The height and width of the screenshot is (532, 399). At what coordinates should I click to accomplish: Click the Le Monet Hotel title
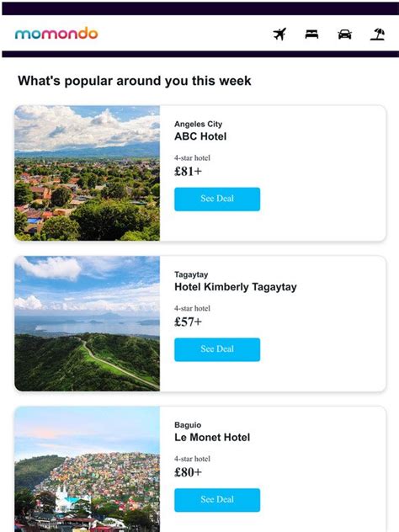click(x=212, y=438)
